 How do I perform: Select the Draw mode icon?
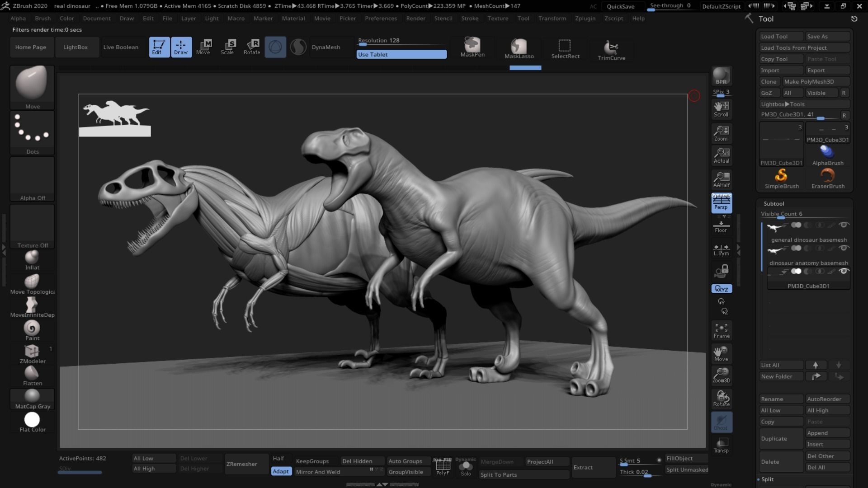[181, 47]
